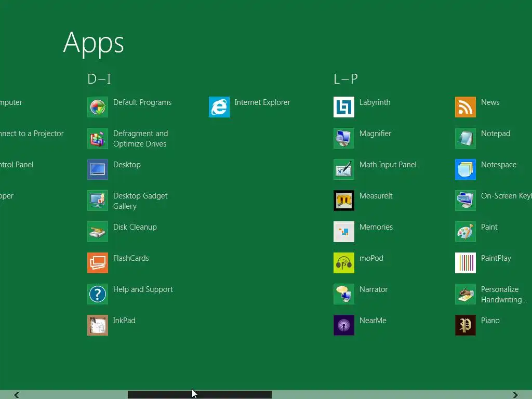Viewport: 532px width, 399px height.
Task: Click the "Labyrinth" text label
Action: [x=375, y=102]
